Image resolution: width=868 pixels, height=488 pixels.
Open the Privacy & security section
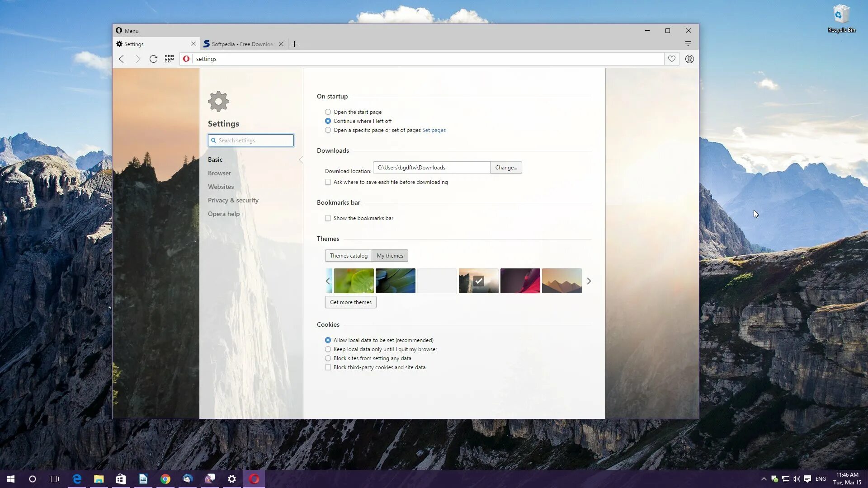pyautogui.click(x=233, y=200)
